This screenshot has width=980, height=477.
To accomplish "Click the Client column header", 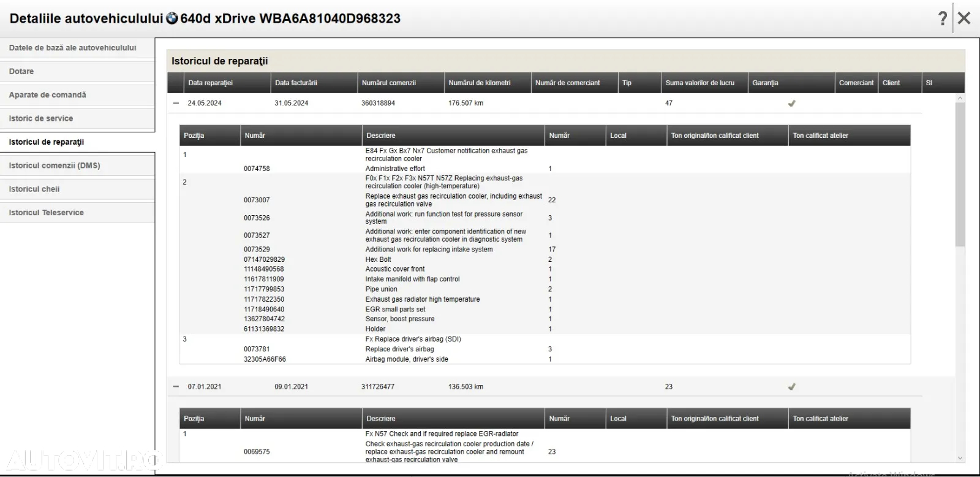I will click(x=900, y=83).
